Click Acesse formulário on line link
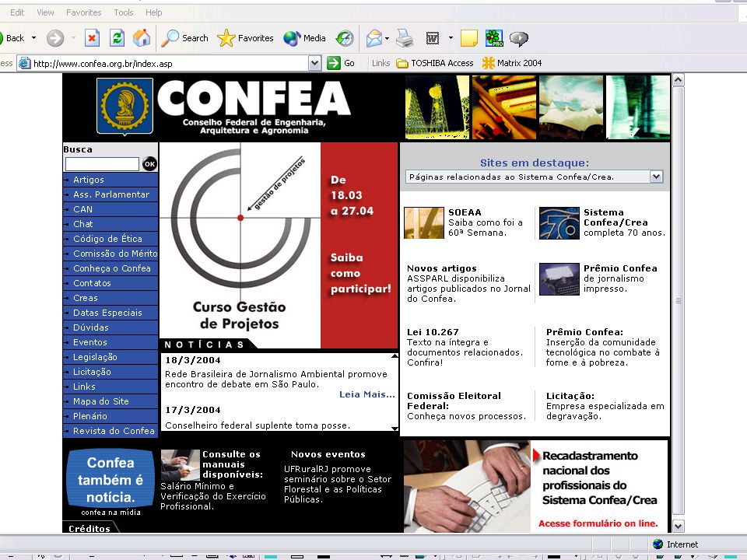This screenshot has width=747, height=560. click(x=598, y=523)
